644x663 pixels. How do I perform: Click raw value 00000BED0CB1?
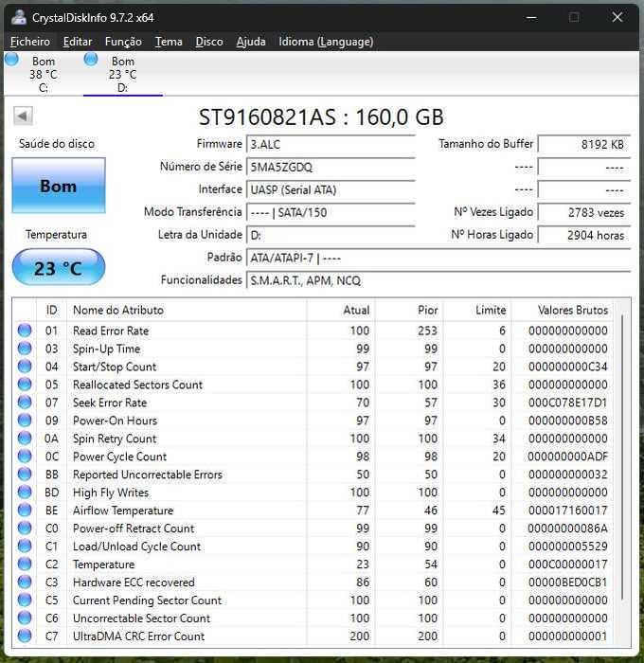(x=567, y=582)
